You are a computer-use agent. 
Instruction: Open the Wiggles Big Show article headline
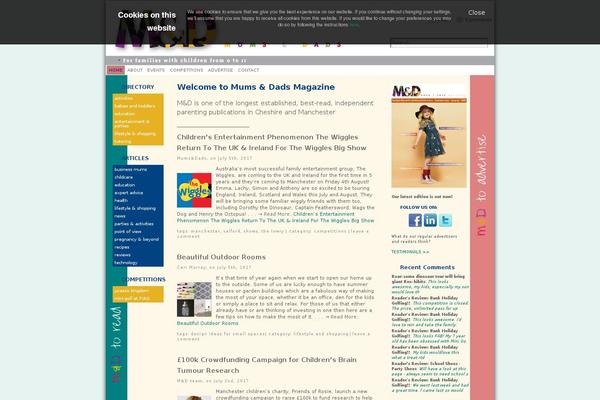[271, 142]
